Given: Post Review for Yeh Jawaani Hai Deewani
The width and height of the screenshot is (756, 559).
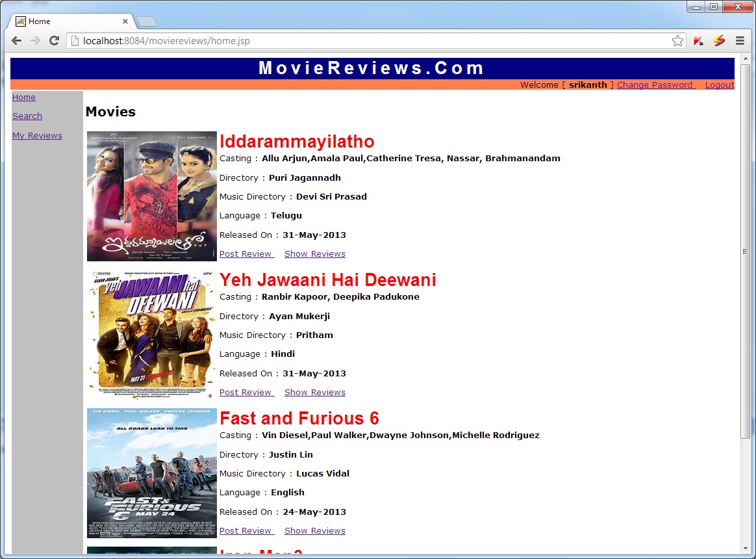Looking at the screenshot, I should tap(246, 393).
